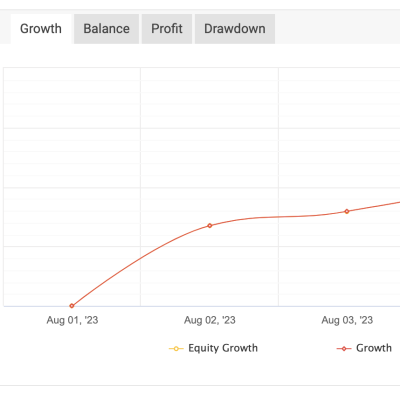The height and width of the screenshot is (400, 400).
Task: Hide the Growth series via legend label
Action: point(374,348)
